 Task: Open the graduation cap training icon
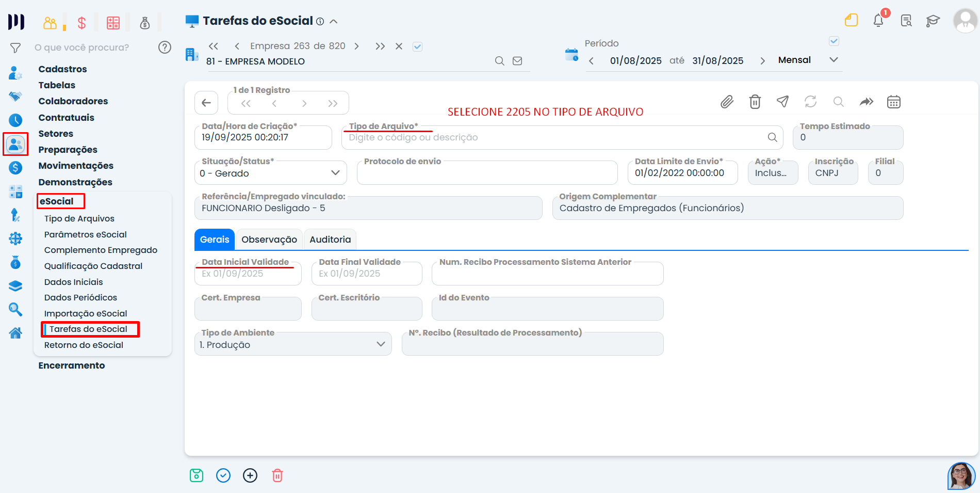pos(933,21)
